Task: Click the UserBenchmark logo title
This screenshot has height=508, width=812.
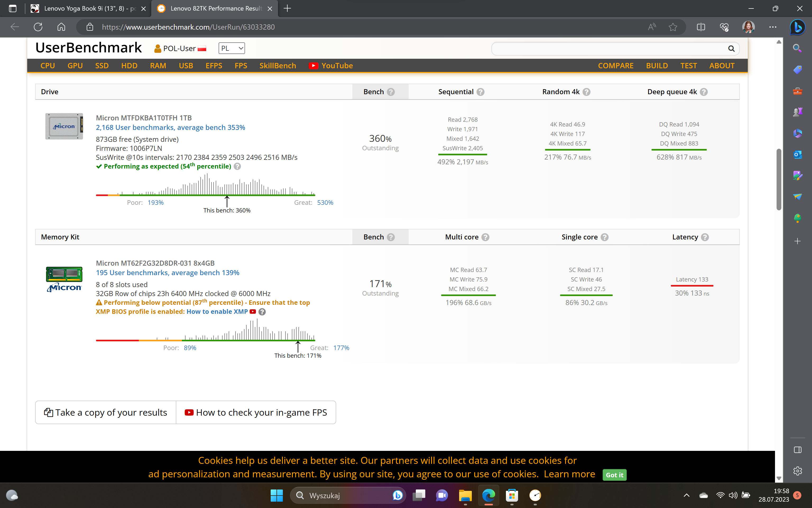Action: [x=89, y=48]
